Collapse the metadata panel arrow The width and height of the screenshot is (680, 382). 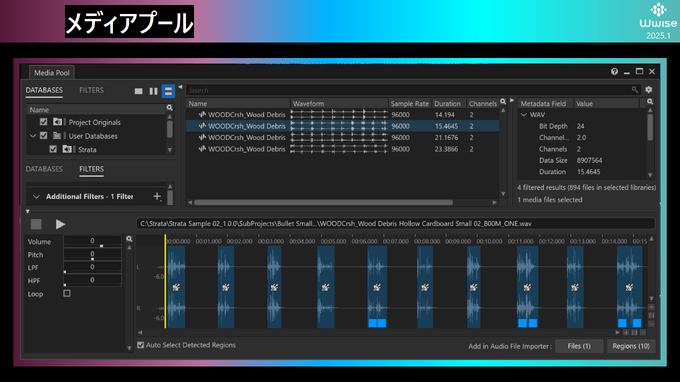512,101
